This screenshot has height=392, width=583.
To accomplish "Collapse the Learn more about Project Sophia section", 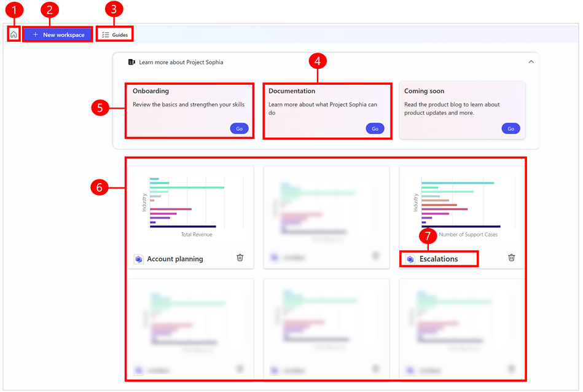I will coord(531,61).
